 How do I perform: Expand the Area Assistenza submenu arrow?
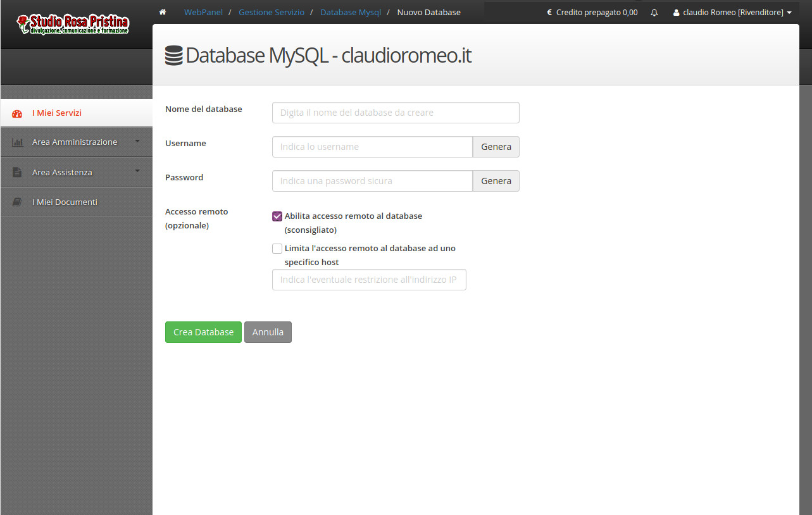coord(137,171)
